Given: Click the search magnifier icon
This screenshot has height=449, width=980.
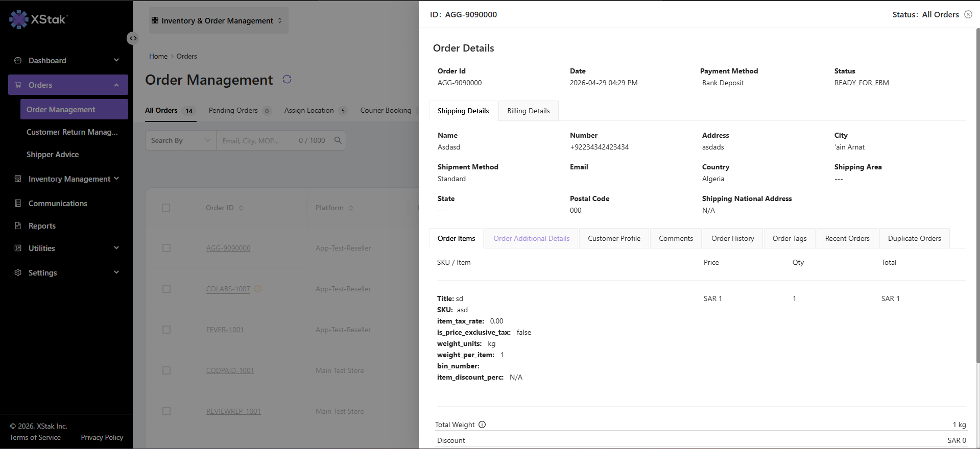Looking at the screenshot, I should click(338, 140).
